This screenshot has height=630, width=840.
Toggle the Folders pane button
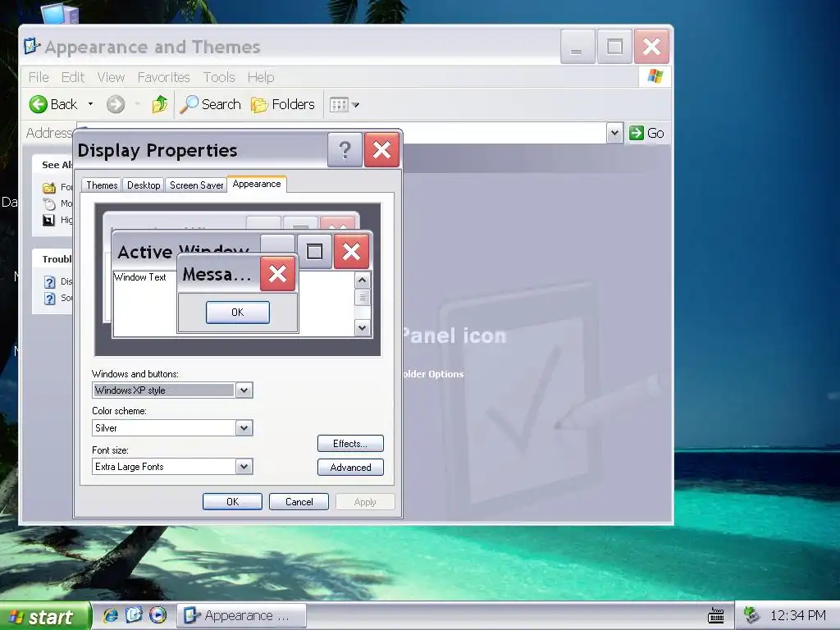283,104
